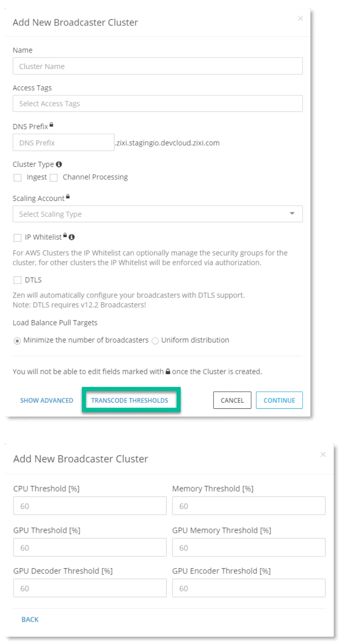Focus the DNS Prefix input box
Screen dimensions: 339x644
pyautogui.click(x=64, y=142)
